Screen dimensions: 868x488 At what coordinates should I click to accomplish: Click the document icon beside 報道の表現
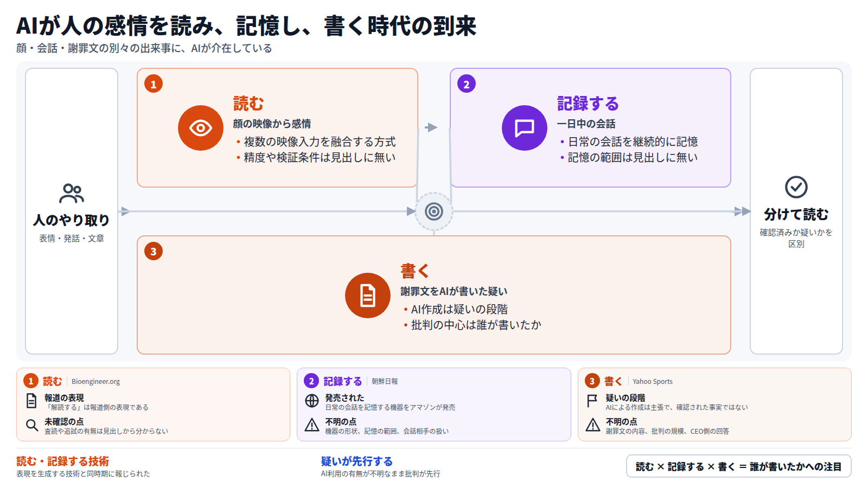[x=31, y=401]
